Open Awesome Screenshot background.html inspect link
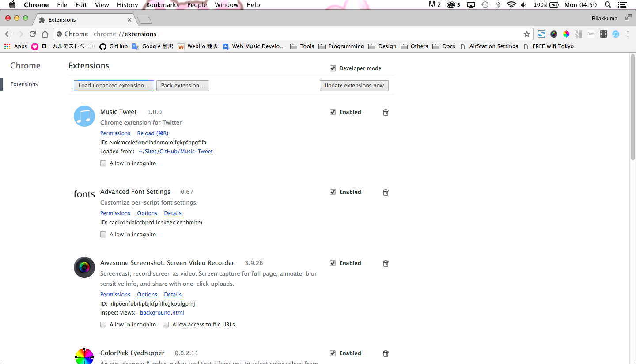636x364 pixels. point(162,312)
